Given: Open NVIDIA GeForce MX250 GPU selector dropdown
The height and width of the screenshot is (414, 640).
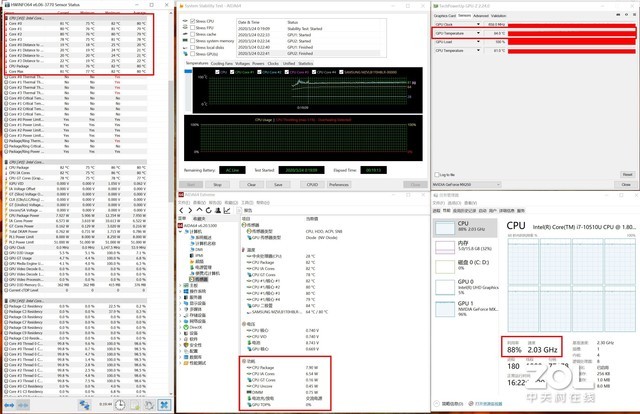Looking at the screenshot, I should (x=467, y=185).
